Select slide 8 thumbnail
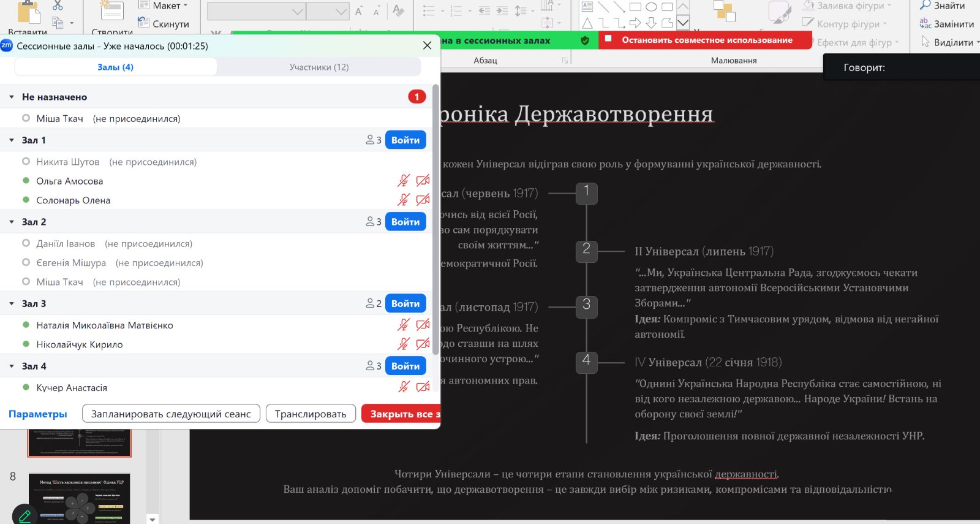The image size is (980, 524). pyautogui.click(x=79, y=498)
